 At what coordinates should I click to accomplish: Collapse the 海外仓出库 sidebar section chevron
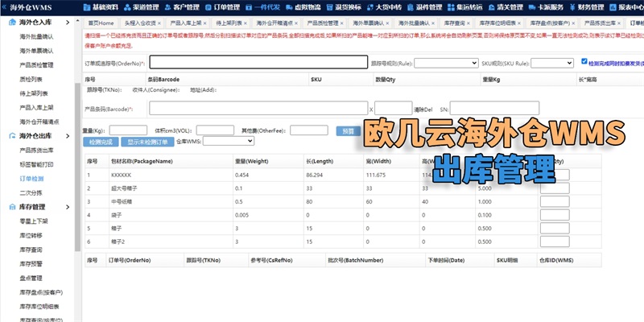point(68,136)
